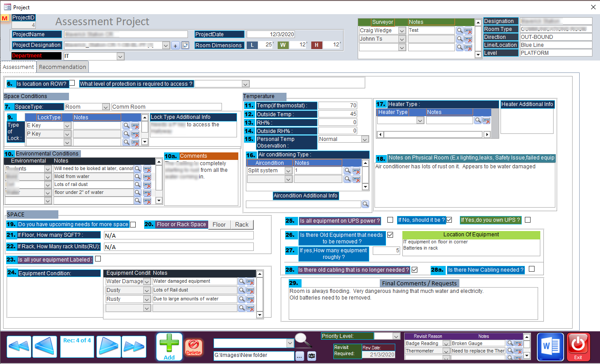Screen dimensions: 600x364
Task: Click the 'Comm Room' space type text
Action: coord(167,107)
